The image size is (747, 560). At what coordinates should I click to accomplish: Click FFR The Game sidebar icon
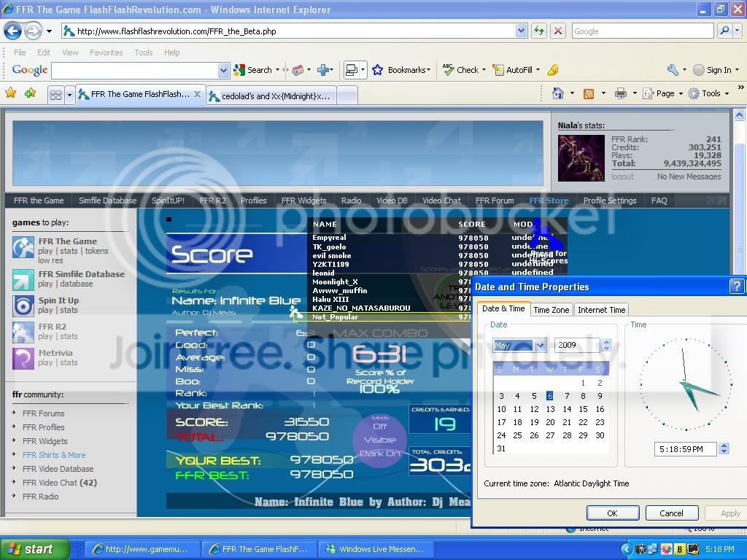(x=23, y=248)
